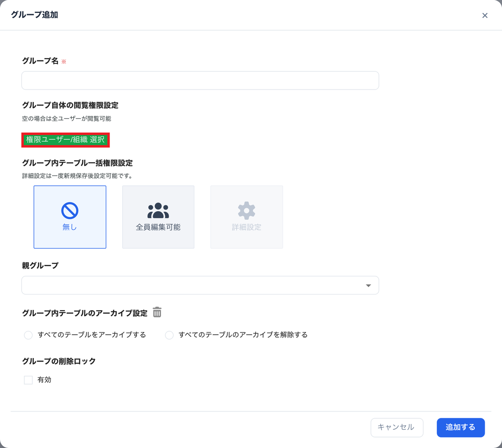
Task: Click the 親グループ label
Action: point(40,265)
